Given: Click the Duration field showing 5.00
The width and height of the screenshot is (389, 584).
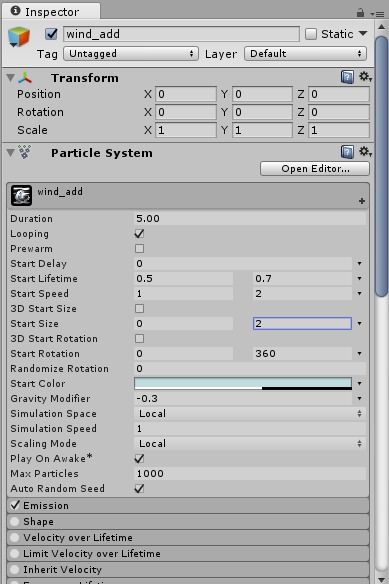Looking at the screenshot, I should (x=250, y=219).
